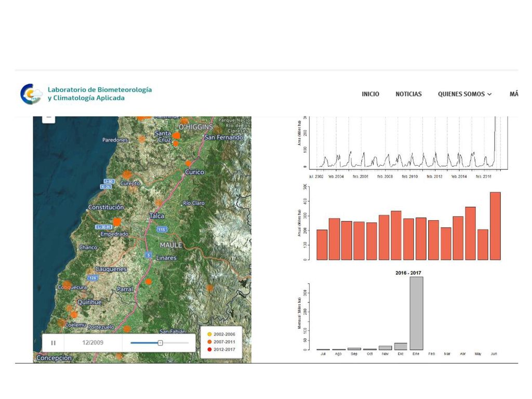Click the L-30-M road shield
This screenshot has width=532, height=399.
pyautogui.click(x=103, y=227)
